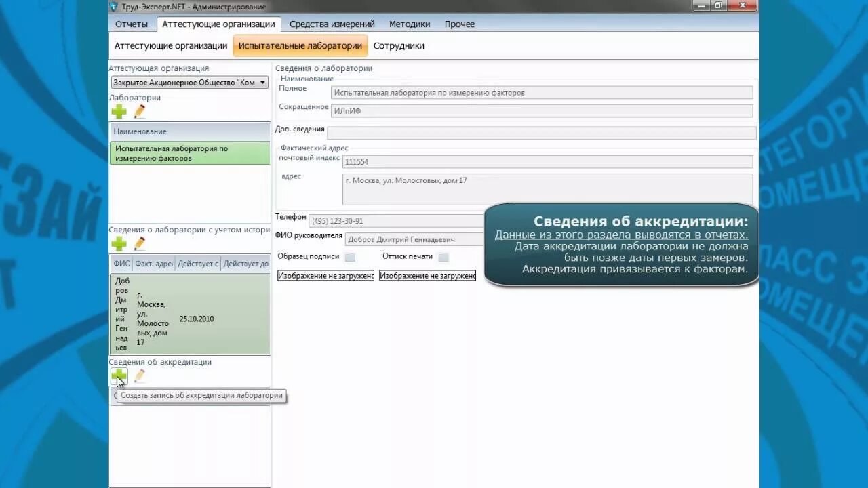Click the ФИО column header
This screenshot has width=868, height=488.
pos(122,264)
